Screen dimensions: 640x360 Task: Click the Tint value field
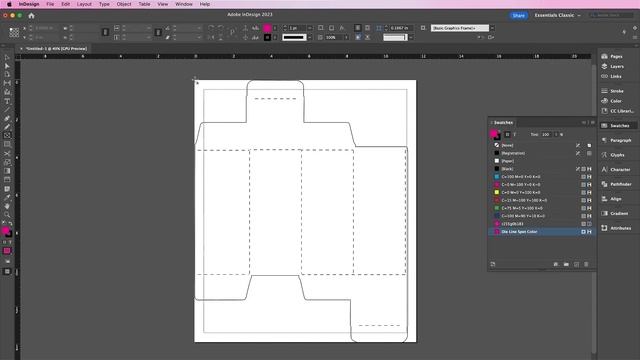tap(547, 134)
